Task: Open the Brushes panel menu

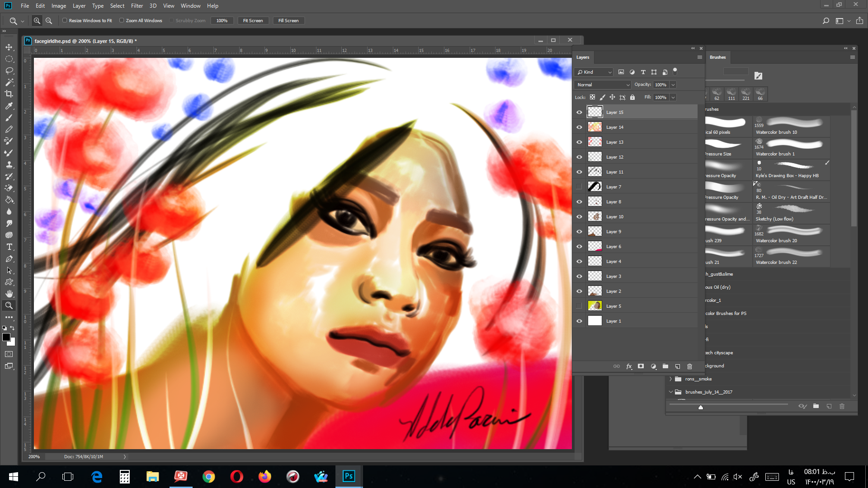Action: click(x=853, y=57)
